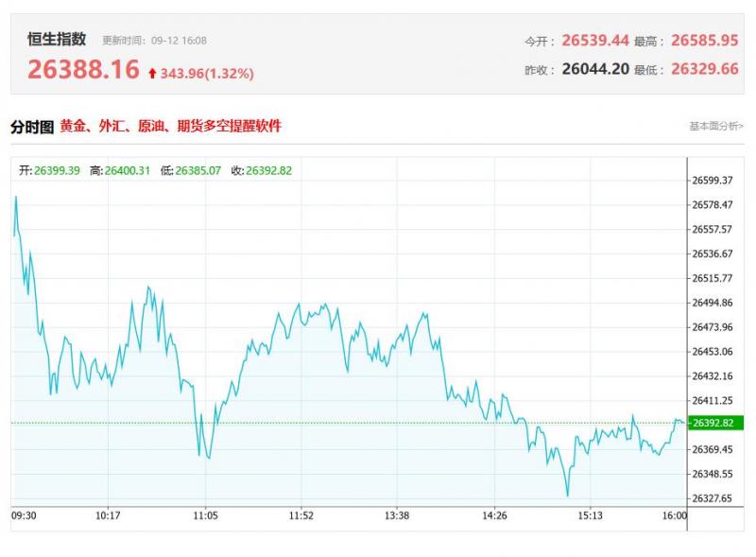Viewport: 756px width, 557px height.
Task: Click the red up arrow beside 343.96
Action: point(152,74)
